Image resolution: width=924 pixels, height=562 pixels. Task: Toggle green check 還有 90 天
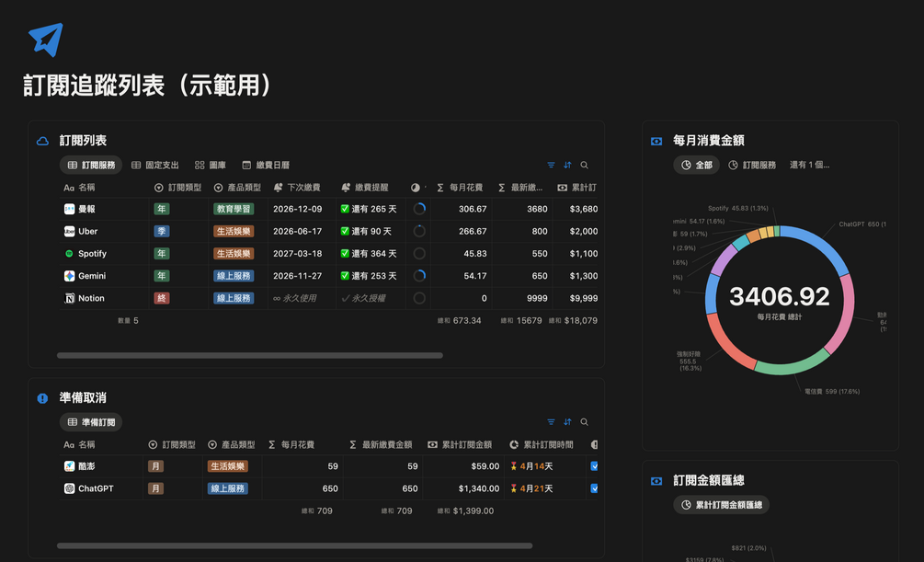[x=345, y=231]
